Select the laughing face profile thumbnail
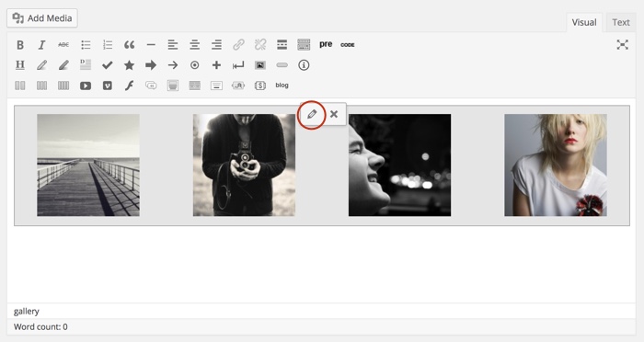644x342 pixels. click(x=399, y=165)
